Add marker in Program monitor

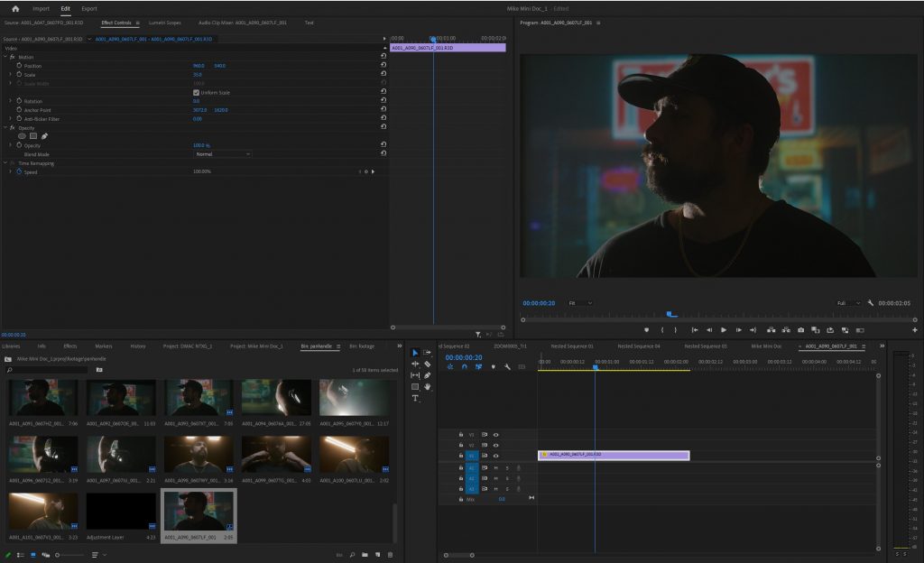coord(646,330)
